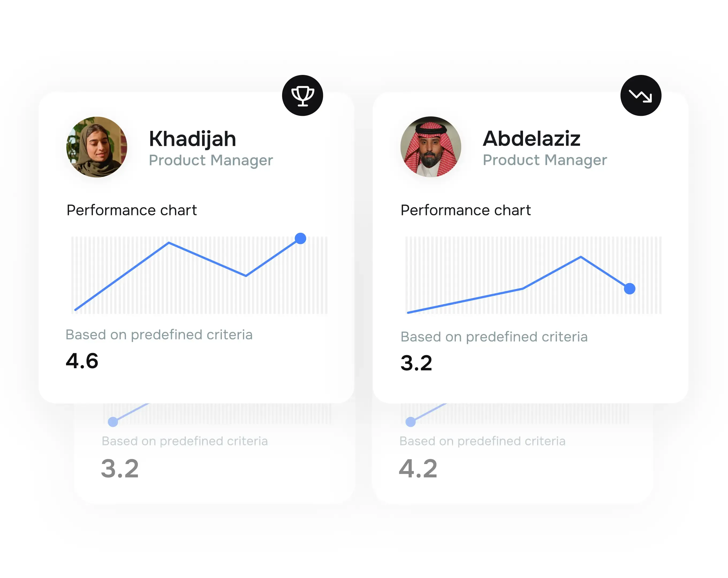Select the endpoint marker on Abdelaziz's chart
Screen dimensions: 728x578
pos(630,289)
